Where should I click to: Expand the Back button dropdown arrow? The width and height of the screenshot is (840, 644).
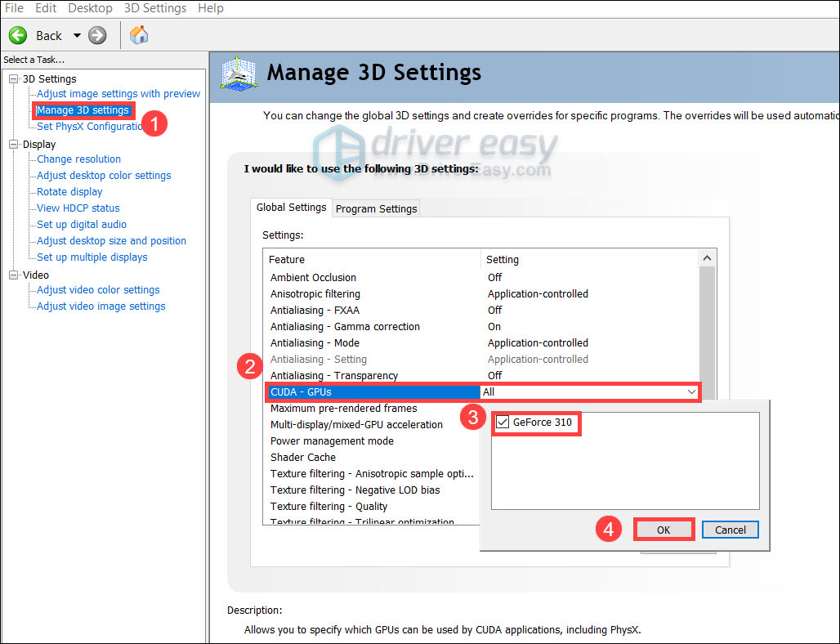click(76, 35)
